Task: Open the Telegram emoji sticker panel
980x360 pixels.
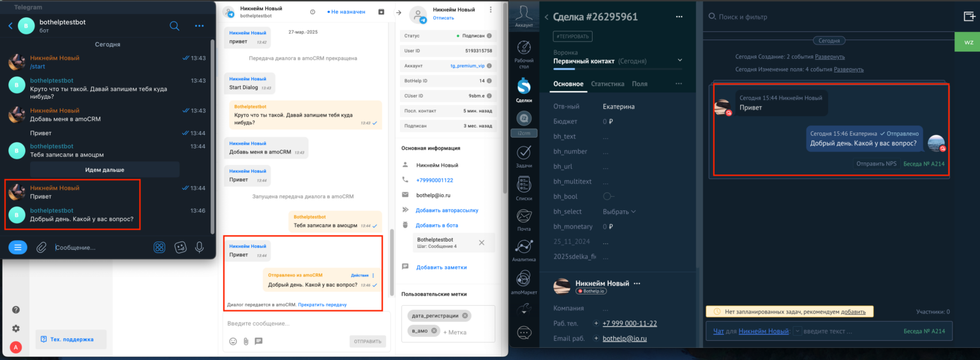Action: pos(181,247)
